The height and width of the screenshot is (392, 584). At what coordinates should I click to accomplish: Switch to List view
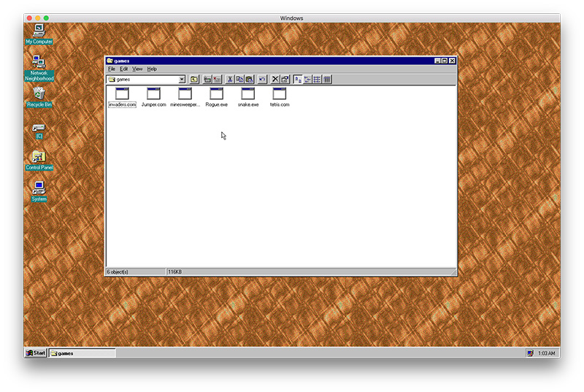click(x=317, y=80)
